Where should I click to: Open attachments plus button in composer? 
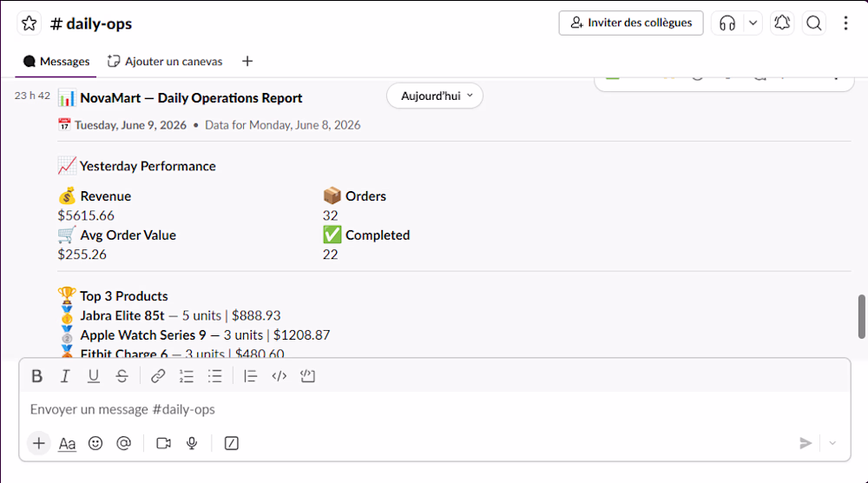[39, 443]
